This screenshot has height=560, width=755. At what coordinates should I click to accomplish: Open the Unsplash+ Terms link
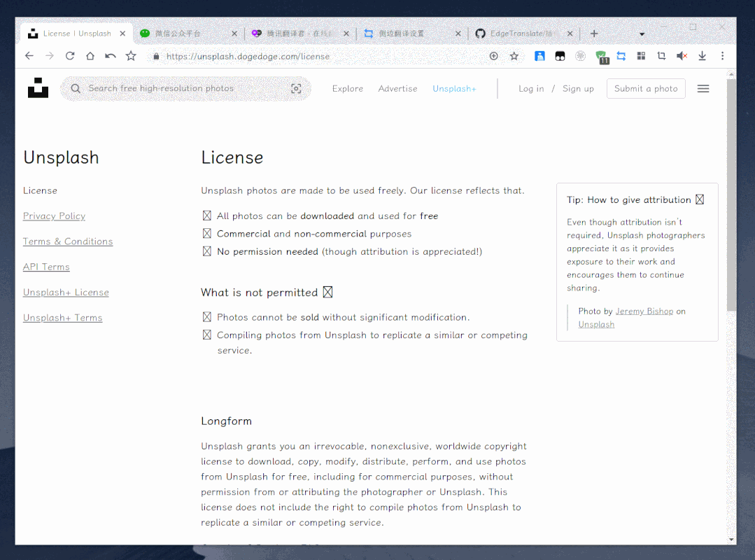pos(62,318)
